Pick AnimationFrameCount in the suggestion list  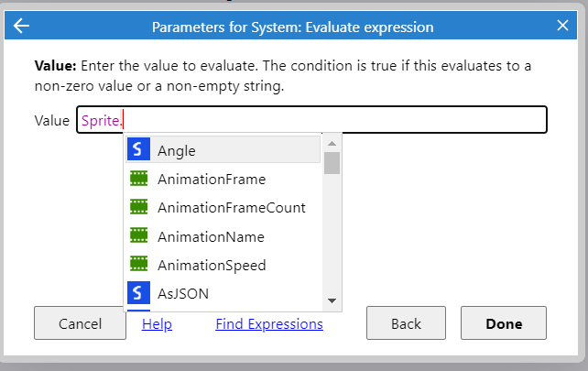point(231,208)
